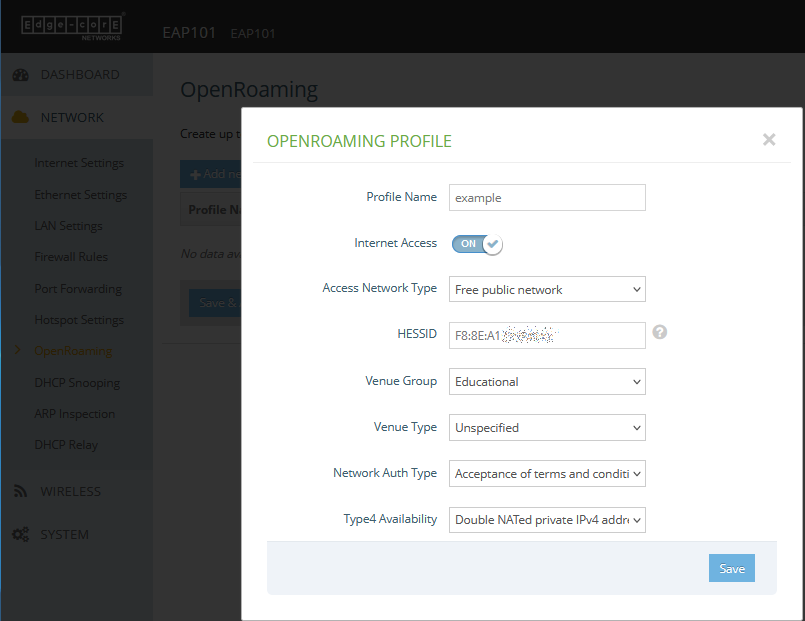Click the Dashboard gauge icon
This screenshot has width=805, height=621.
[21, 75]
